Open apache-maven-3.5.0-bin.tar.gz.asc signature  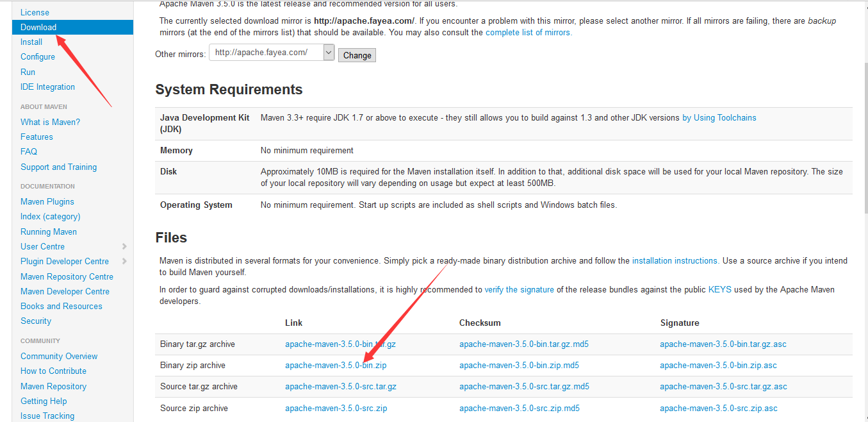723,344
